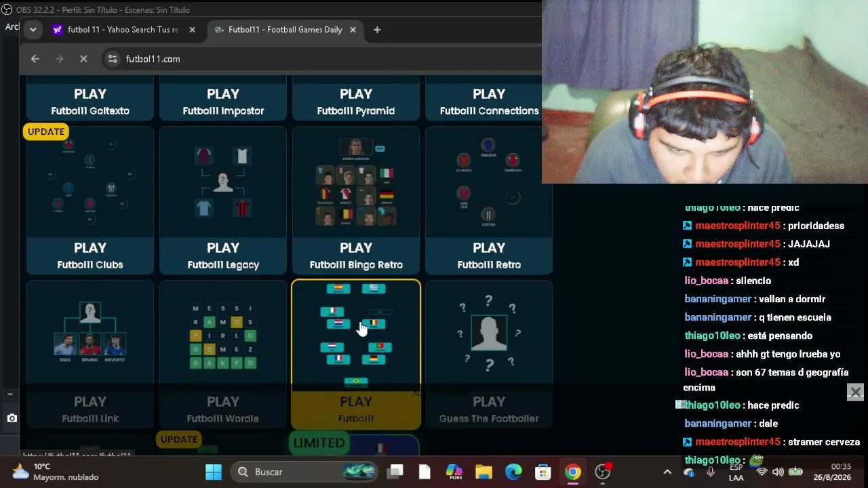
Task: Open the highlighted Futbol11 flags formation thumbnail
Action: coord(356,335)
